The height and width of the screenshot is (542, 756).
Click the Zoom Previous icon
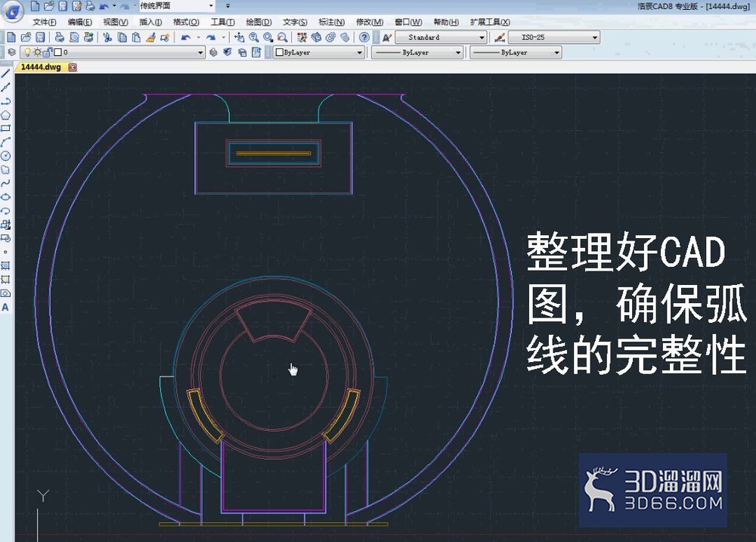click(283, 37)
